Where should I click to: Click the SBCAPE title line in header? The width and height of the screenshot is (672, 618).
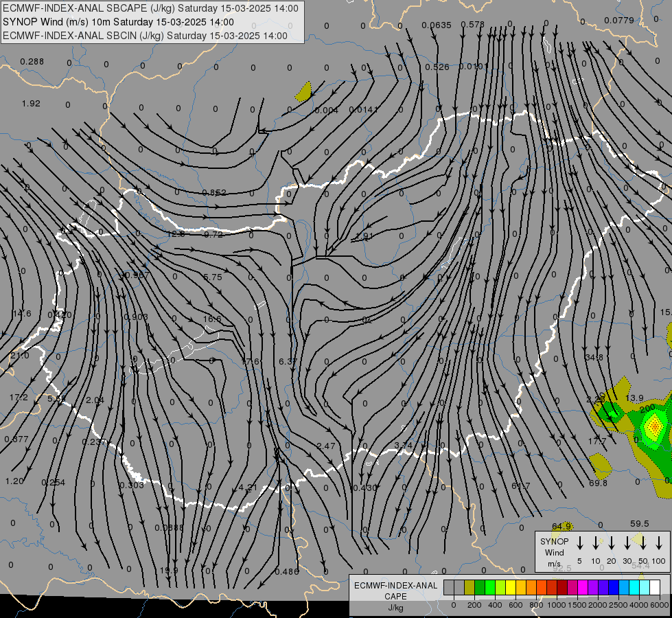[x=150, y=8]
